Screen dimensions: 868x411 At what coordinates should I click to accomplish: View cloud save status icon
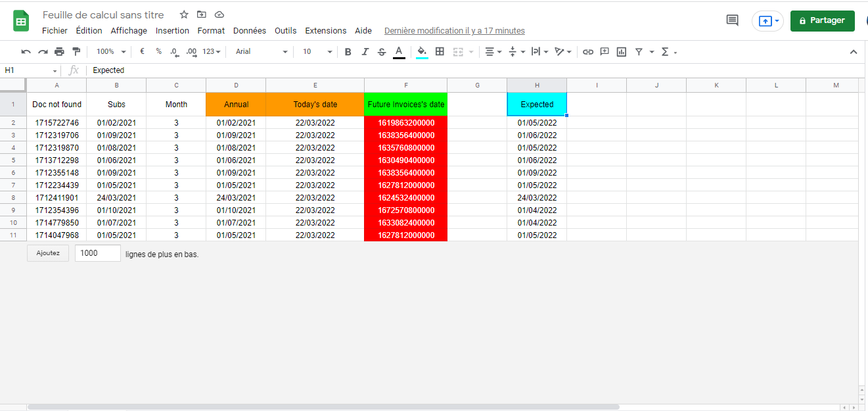tap(219, 14)
